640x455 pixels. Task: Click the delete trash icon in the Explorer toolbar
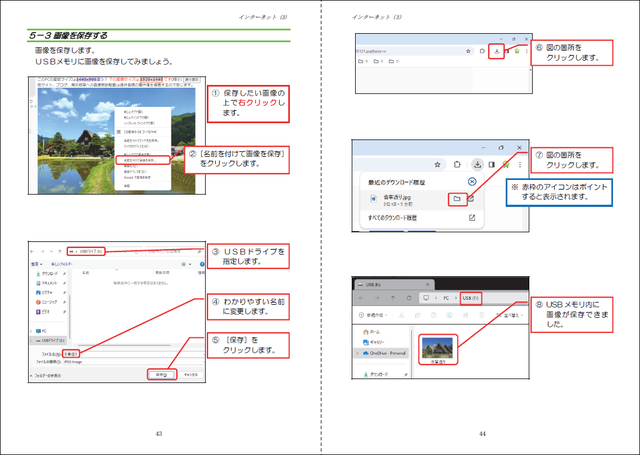tap(482, 315)
